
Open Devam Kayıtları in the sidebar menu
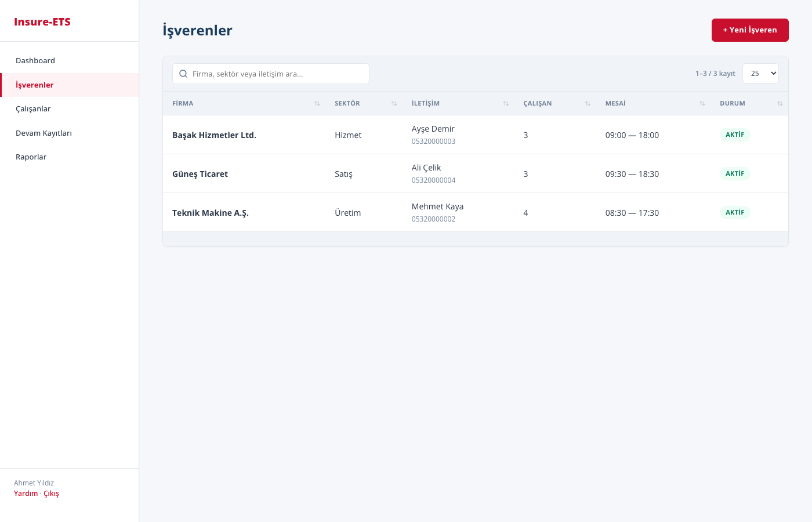click(43, 133)
